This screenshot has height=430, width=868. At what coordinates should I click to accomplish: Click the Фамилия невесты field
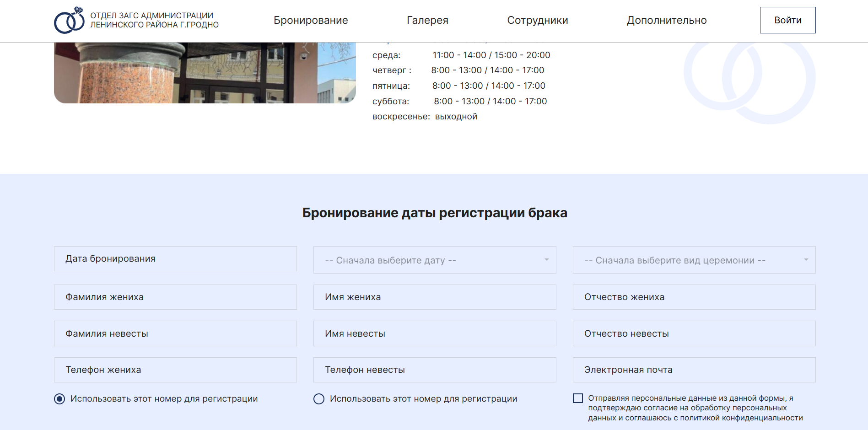[175, 333]
